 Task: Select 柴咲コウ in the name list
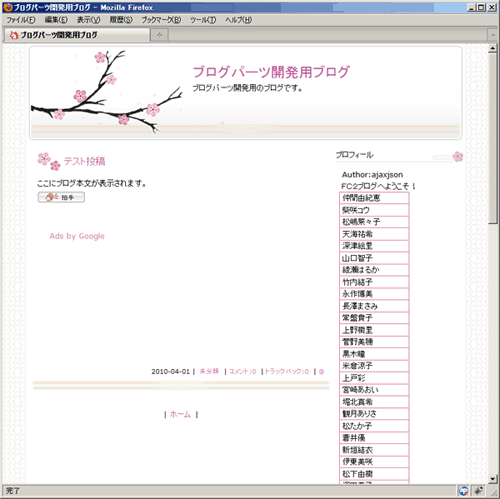tap(374, 210)
